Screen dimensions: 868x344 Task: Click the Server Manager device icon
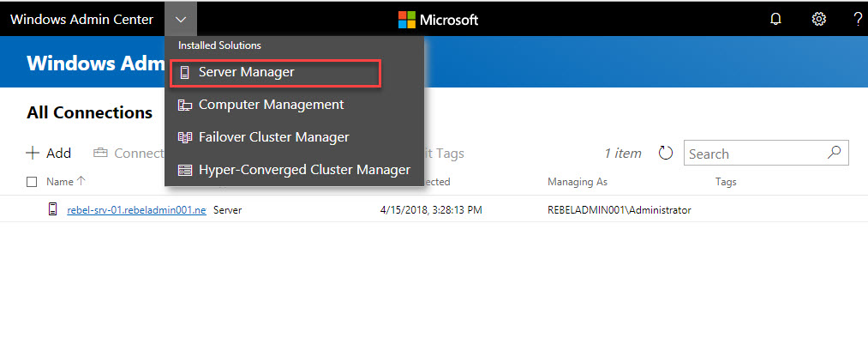(x=185, y=73)
